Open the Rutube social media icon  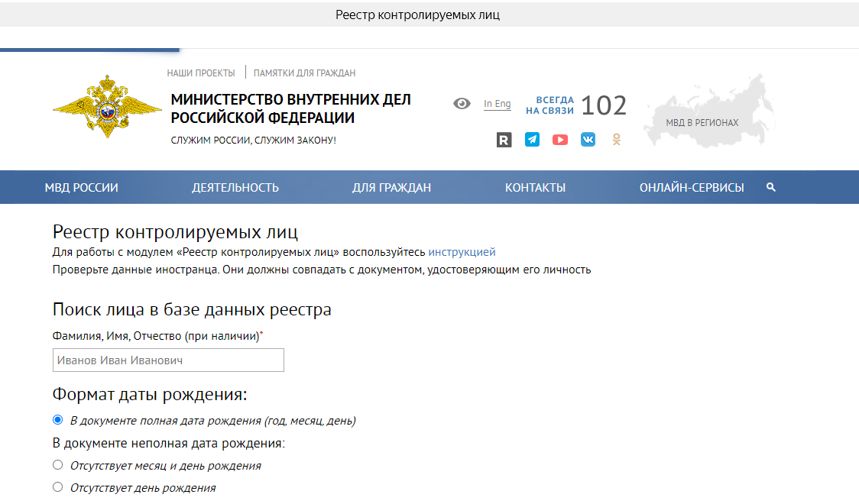click(504, 140)
